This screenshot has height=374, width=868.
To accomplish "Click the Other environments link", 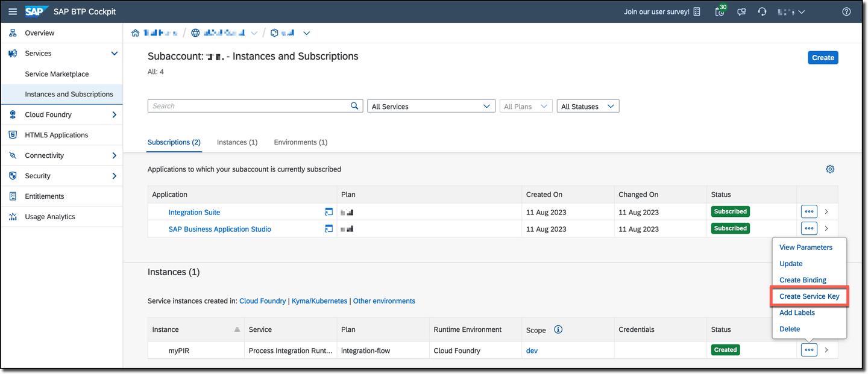I will 384,301.
